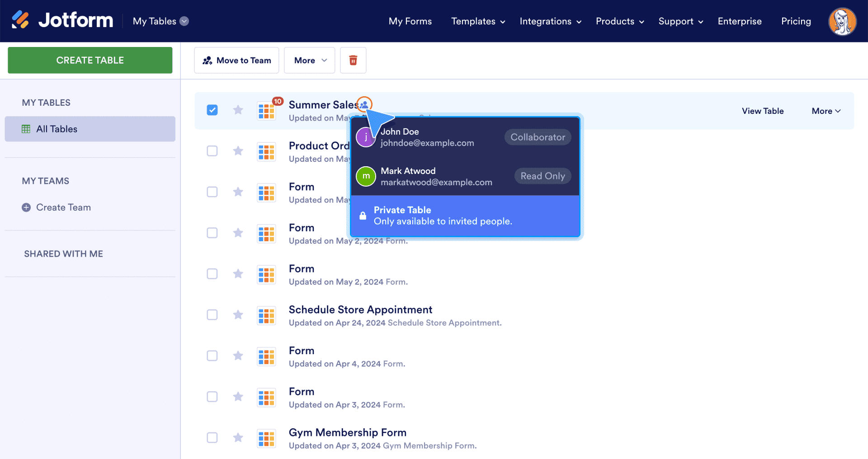Check the Gym Membership Form checkbox
The height and width of the screenshot is (459, 868).
212,438
